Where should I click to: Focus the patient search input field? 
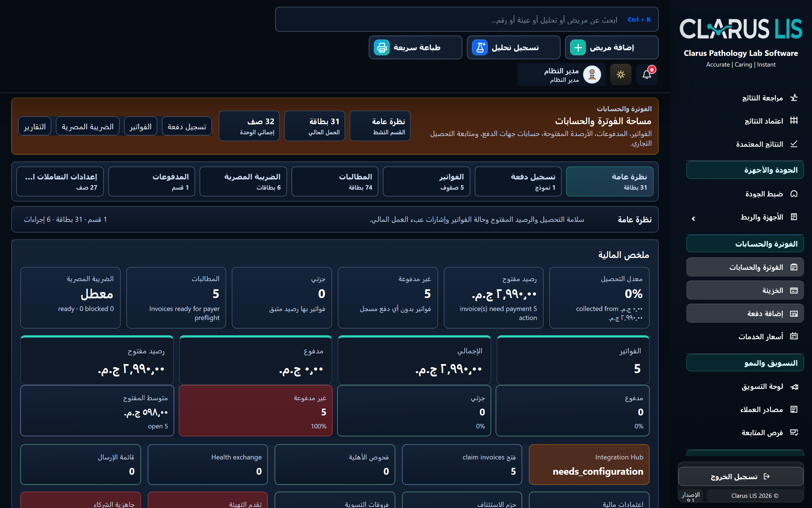(467, 19)
